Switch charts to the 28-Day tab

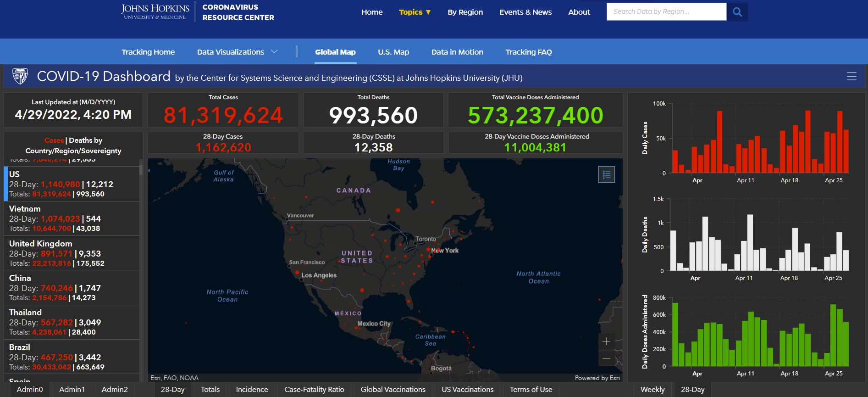pos(692,389)
